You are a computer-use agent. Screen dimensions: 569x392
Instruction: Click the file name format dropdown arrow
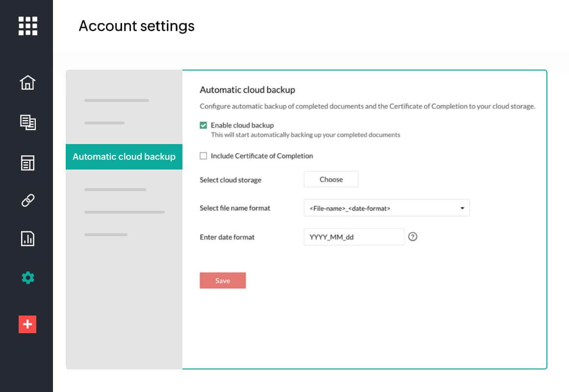[x=462, y=208]
